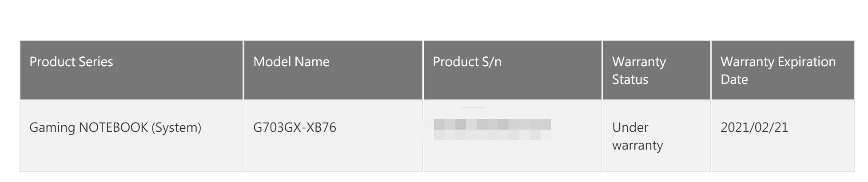868x182 pixels.
Task: Select the model name G703GX-XB76
Action: (295, 127)
